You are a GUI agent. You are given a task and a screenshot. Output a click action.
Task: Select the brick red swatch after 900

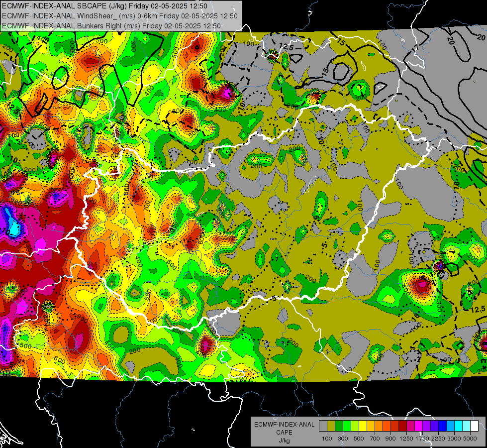click(x=395, y=426)
